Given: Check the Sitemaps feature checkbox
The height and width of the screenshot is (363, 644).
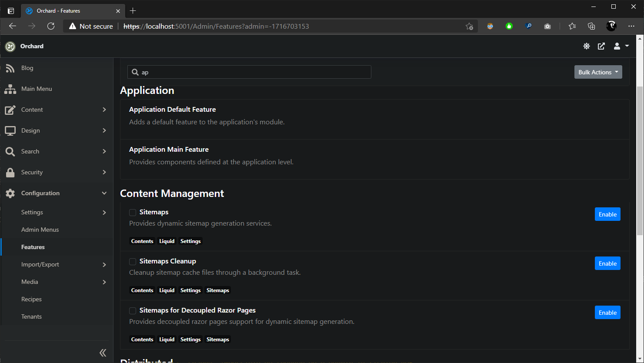Looking at the screenshot, I should (133, 212).
